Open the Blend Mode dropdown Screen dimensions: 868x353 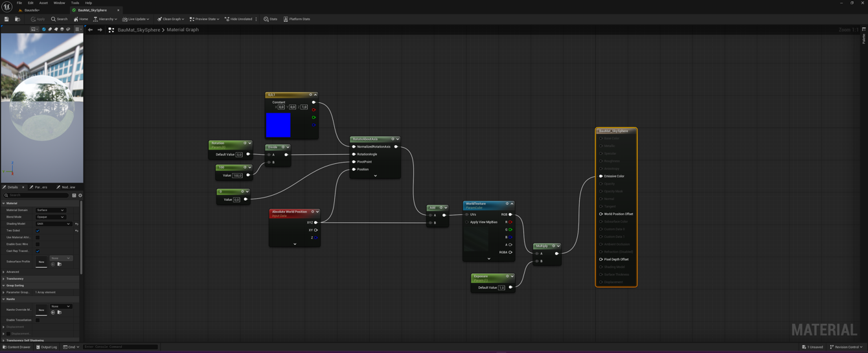(51, 217)
